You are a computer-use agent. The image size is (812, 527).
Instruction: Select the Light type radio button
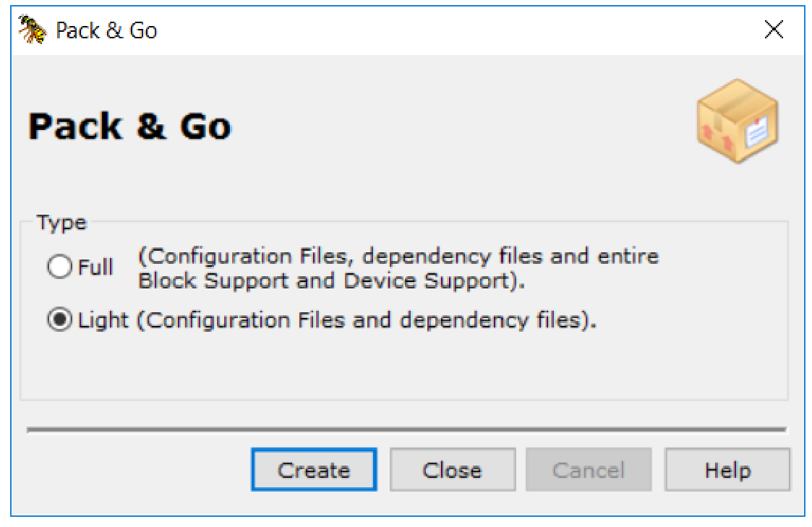pyautogui.click(x=60, y=320)
